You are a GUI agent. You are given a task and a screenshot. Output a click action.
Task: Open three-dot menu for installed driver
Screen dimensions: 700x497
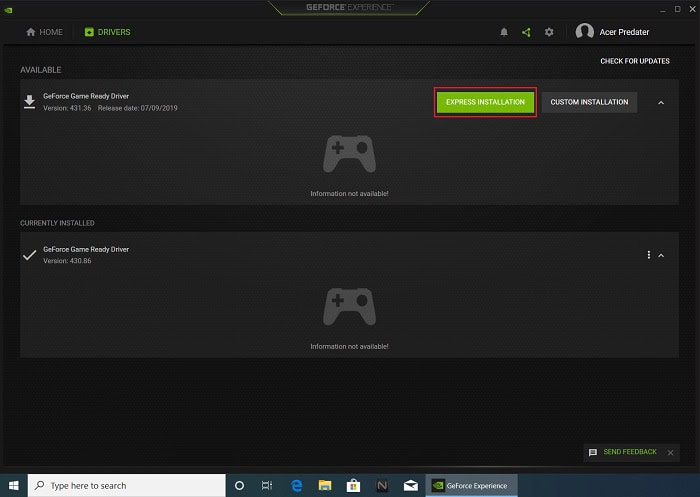click(648, 255)
